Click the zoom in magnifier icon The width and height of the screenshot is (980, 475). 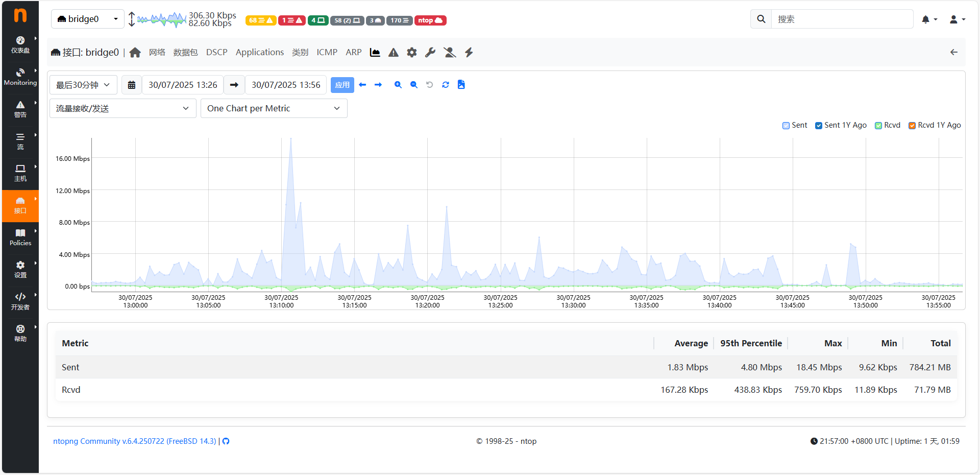click(398, 85)
